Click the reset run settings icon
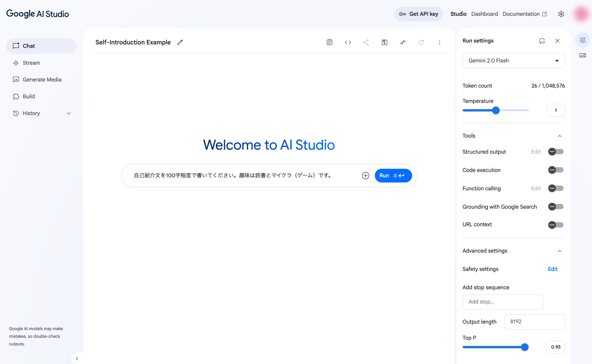Screen dimensions: 592x364 click(x=542, y=41)
